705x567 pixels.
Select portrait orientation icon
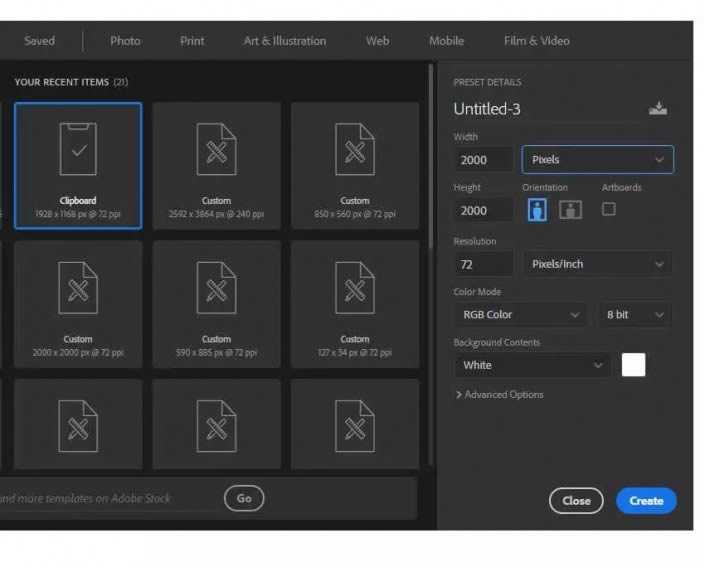tap(537, 210)
